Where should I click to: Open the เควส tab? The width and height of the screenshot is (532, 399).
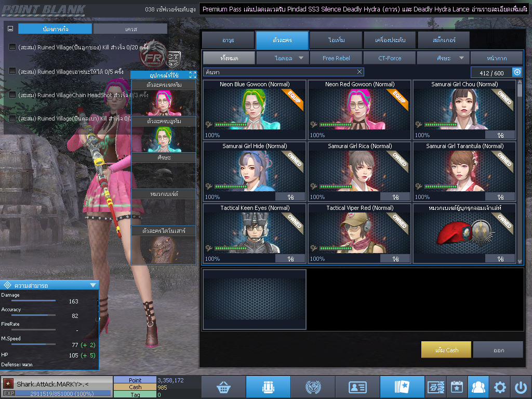pyautogui.click(x=130, y=29)
